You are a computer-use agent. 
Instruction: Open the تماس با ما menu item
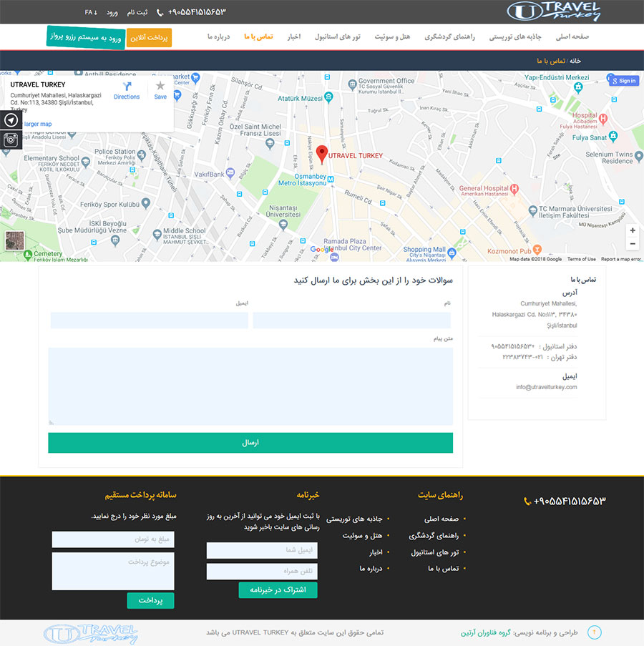[x=258, y=36]
